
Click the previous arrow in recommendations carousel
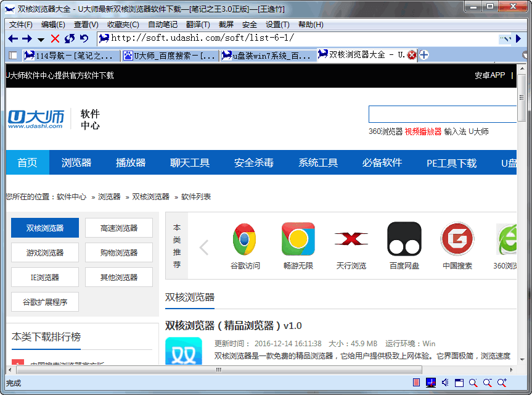[x=203, y=247]
